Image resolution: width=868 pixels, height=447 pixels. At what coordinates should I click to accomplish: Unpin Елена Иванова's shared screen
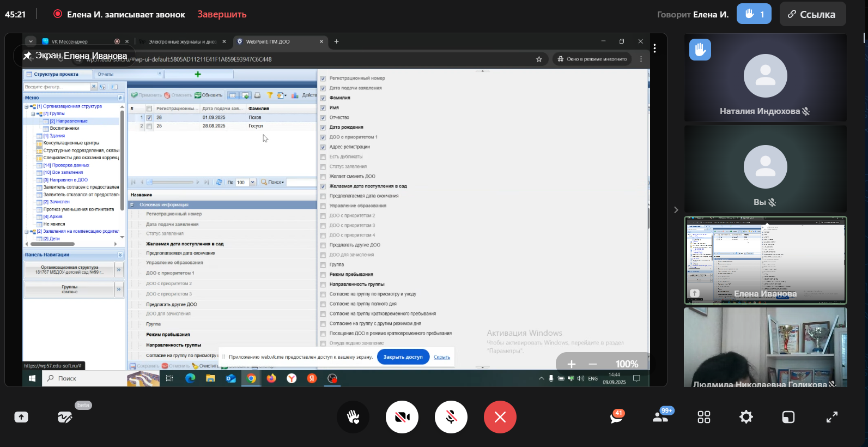(27, 56)
